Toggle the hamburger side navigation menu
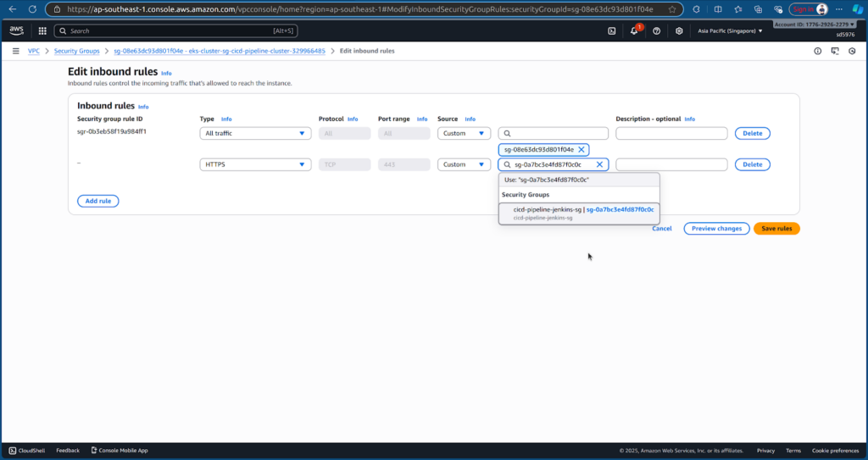Screen dimensions: 868x460 click(x=15, y=51)
